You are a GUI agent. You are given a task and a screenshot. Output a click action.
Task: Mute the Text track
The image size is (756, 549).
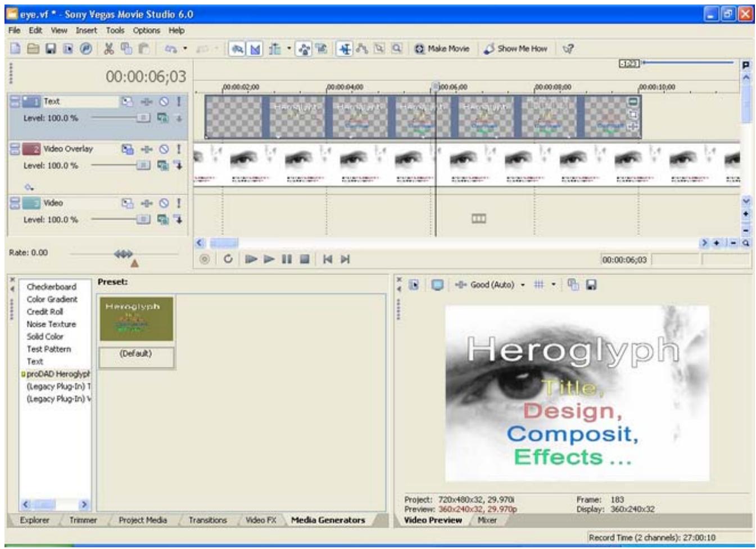pyautogui.click(x=164, y=102)
